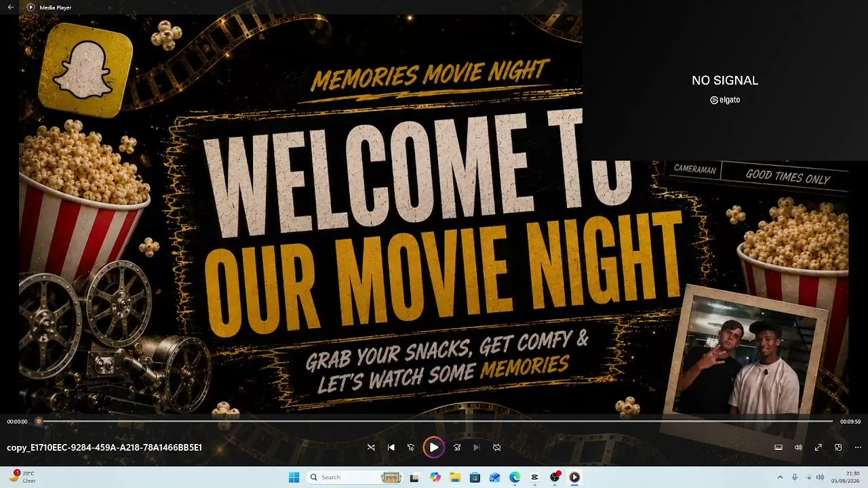Jump to the previous track

[391, 447]
